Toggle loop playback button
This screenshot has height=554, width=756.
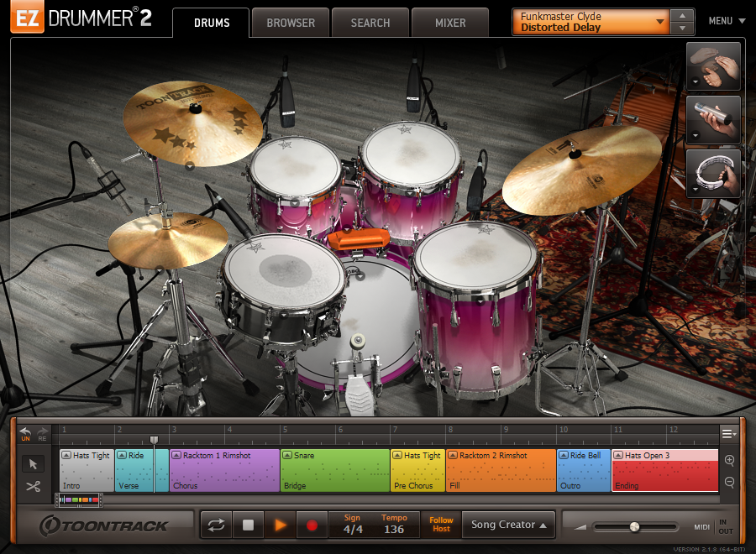216,525
